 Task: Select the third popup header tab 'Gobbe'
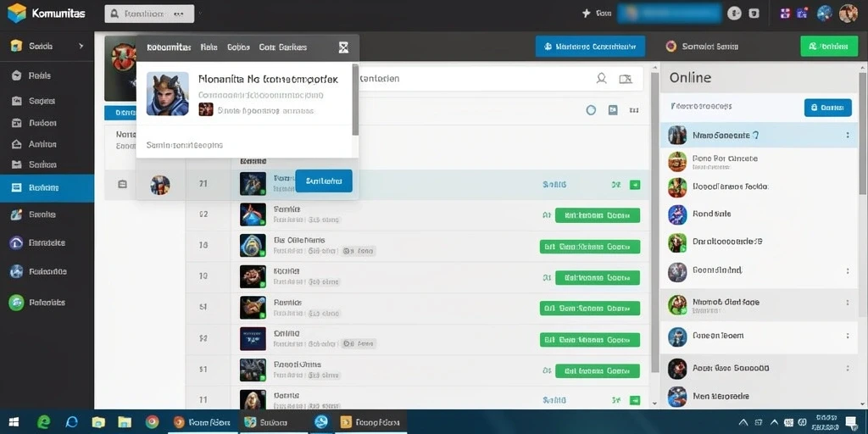[x=238, y=47]
